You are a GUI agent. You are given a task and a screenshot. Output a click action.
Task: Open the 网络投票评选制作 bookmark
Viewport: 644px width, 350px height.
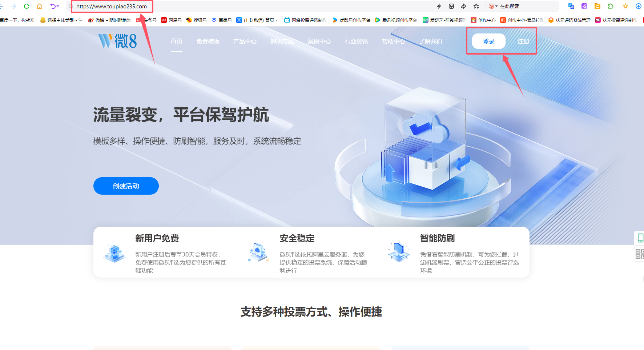pos(305,20)
